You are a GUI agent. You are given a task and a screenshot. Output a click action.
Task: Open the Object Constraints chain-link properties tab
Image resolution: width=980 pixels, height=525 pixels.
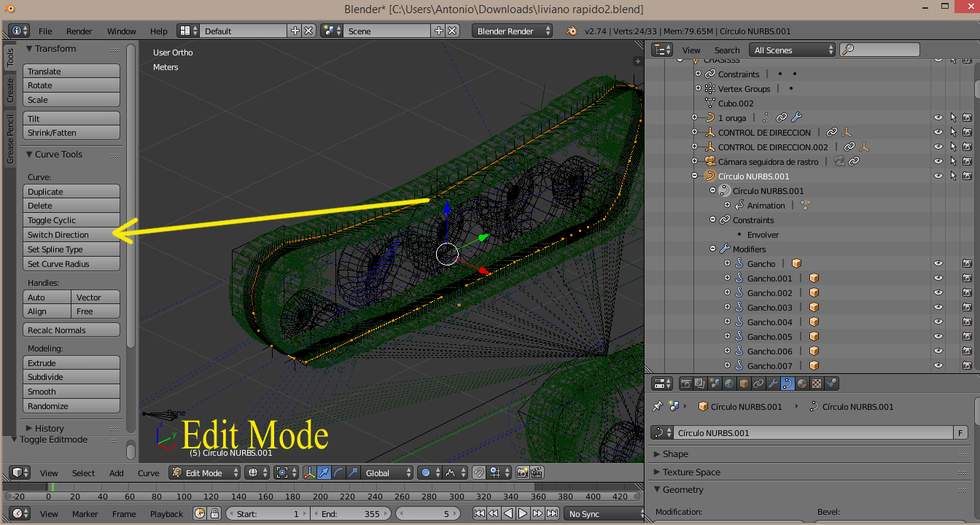(758, 384)
